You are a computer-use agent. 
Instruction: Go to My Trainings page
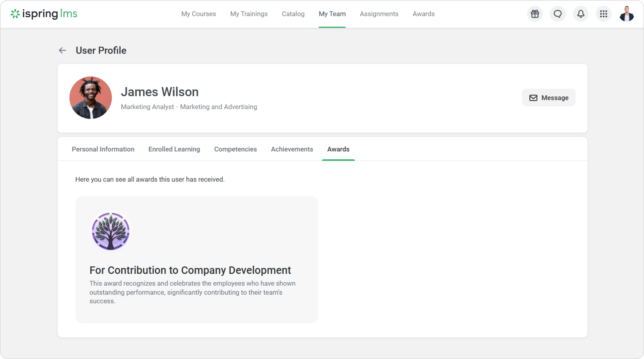[x=249, y=14]
